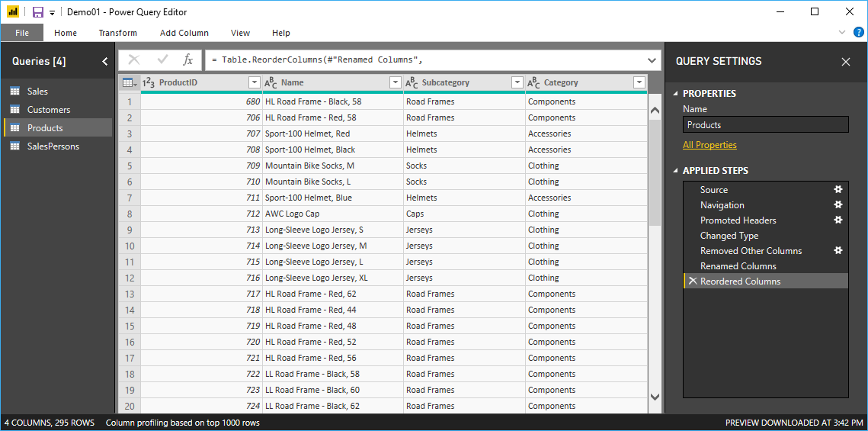Open the Category column filter dropdown
The width and height of the screenshot is (868, 431).
pyautogui.click(x=639, y=82)
